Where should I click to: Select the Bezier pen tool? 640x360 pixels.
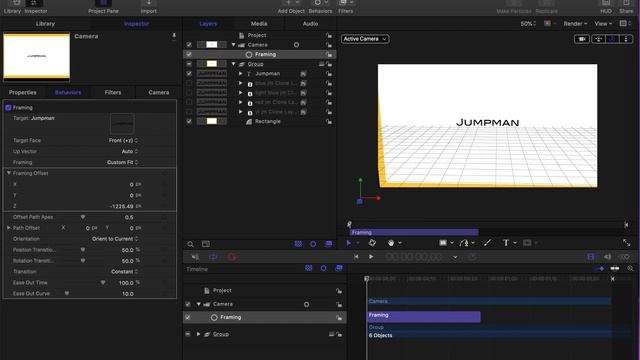464,243
